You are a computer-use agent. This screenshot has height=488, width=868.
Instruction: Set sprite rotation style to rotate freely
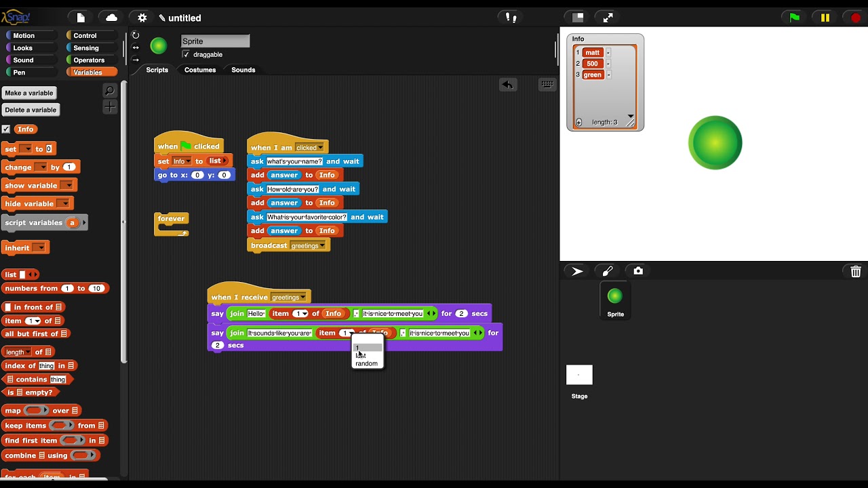tap(136, 35)
